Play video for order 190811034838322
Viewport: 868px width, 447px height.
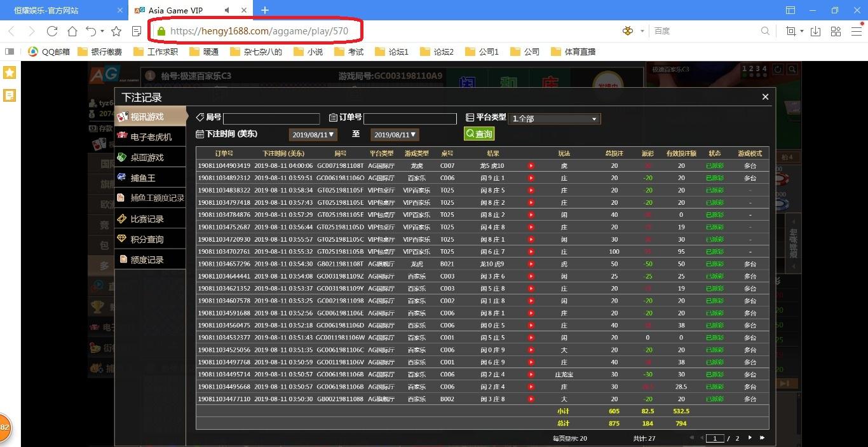coord(531,190)
